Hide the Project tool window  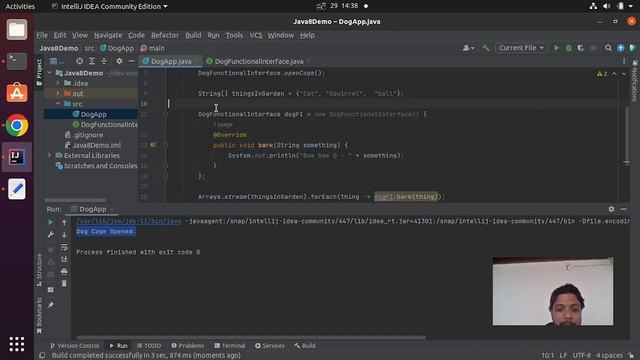pos(131,61)
